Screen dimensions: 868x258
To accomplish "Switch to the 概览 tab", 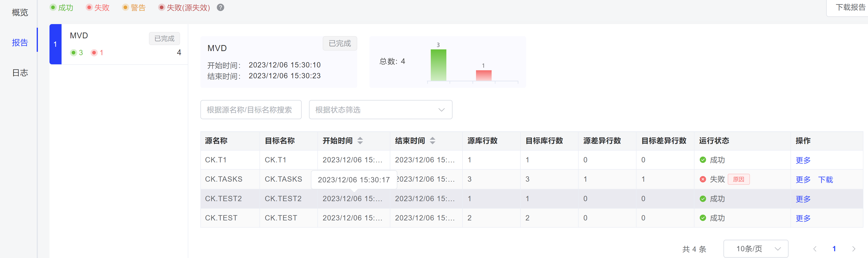I will [x=20, y=13].
